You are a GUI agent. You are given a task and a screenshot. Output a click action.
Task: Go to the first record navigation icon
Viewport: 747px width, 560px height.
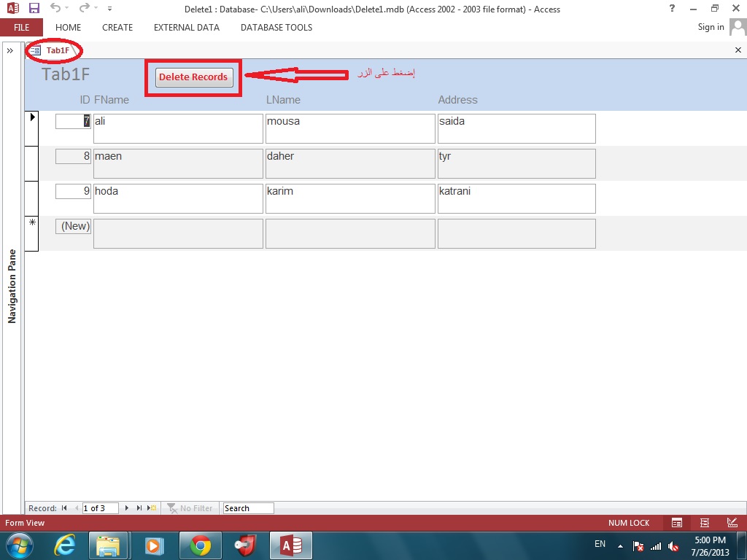pos(64,508)
